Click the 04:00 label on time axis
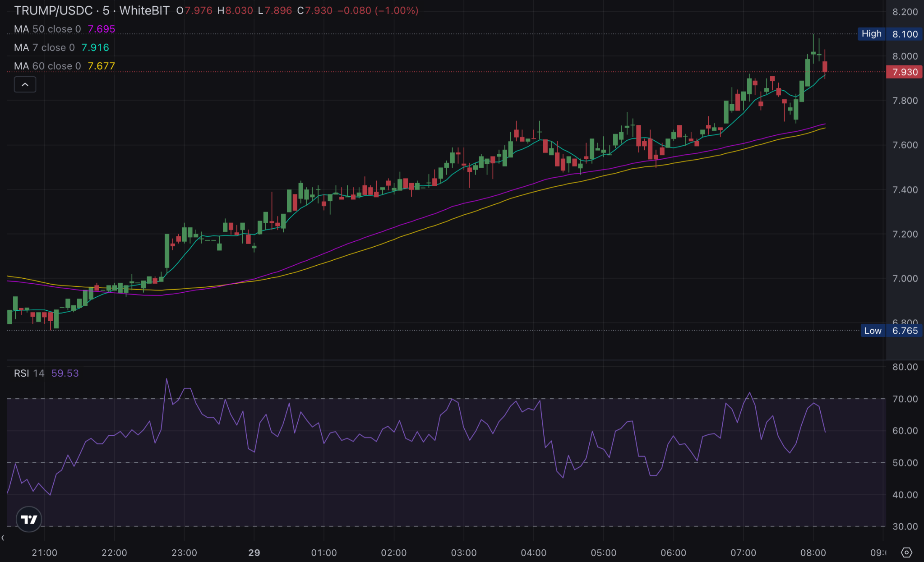This screenshot has height=562, width=924. click(533, 553)
